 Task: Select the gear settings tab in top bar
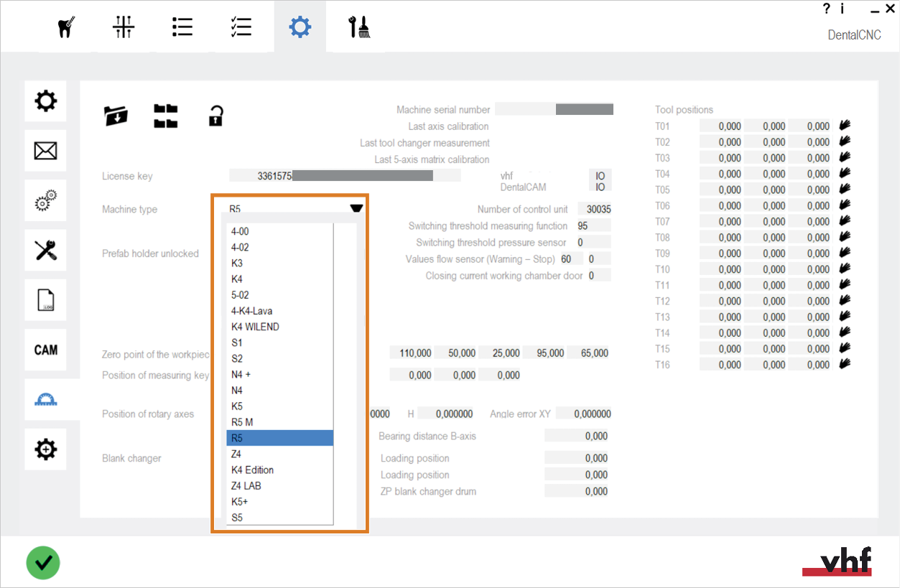[300, 27]
